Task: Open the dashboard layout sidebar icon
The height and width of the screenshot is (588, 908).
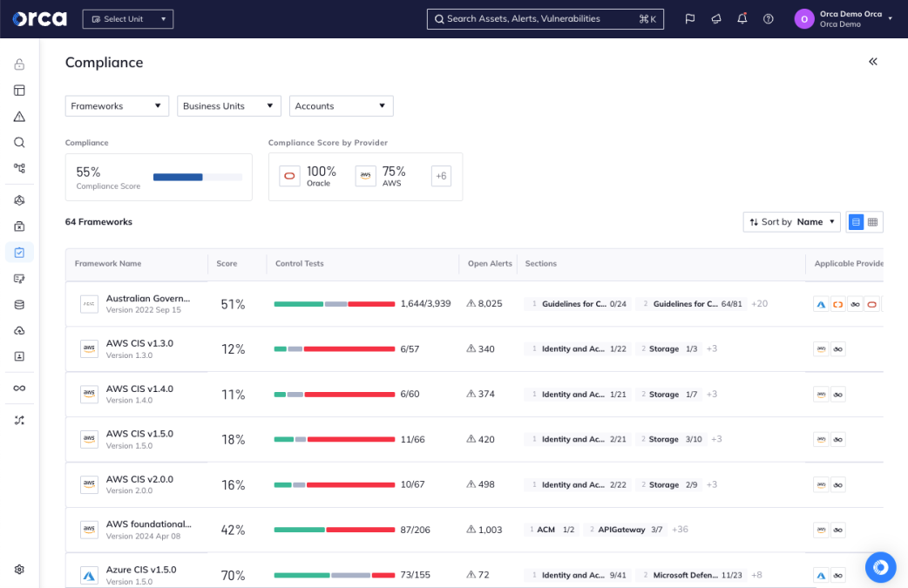Action: (x=19, y=91)
